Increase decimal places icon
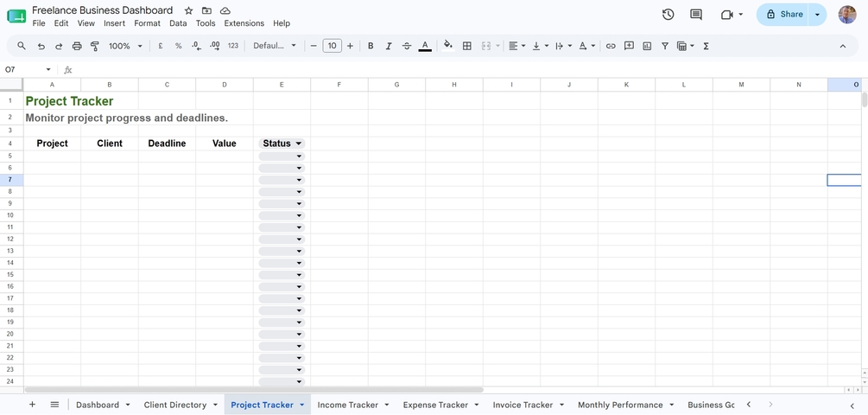 (x=215, y=46)
